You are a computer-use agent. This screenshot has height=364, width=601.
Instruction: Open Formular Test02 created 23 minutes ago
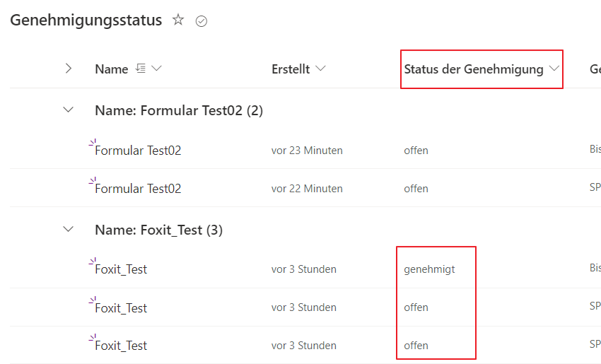click(138, 151)
